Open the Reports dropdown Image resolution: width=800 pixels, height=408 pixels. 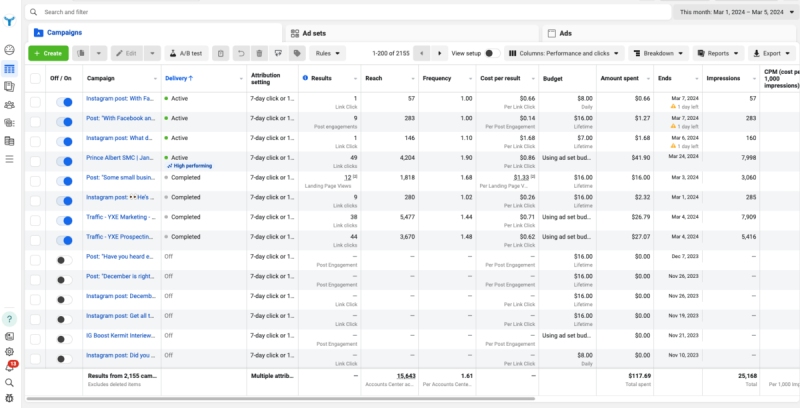click(x=718, y=53)
